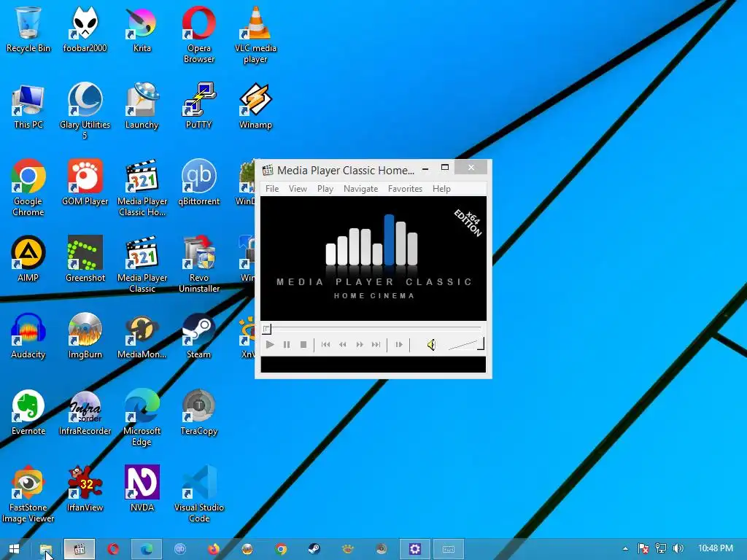The width and height of the screenshot is (747, 560).
Task: Click the Stop button in the player
Action: point(303,344)
